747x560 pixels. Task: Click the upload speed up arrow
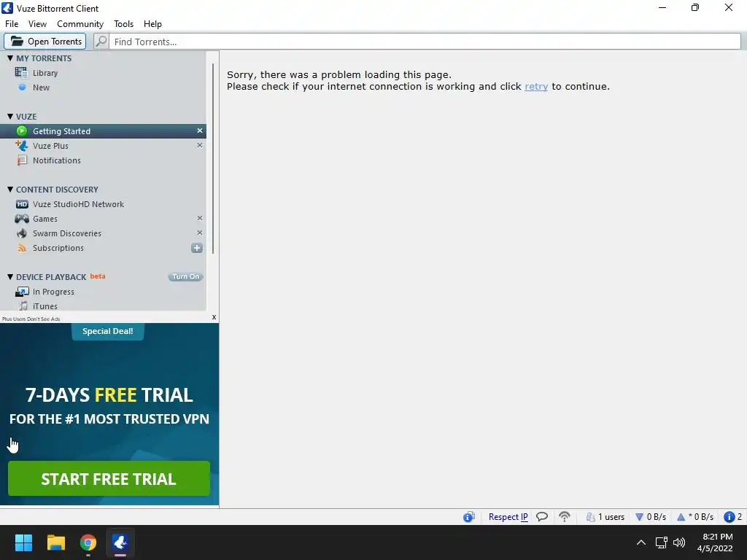tap(681, 517)
